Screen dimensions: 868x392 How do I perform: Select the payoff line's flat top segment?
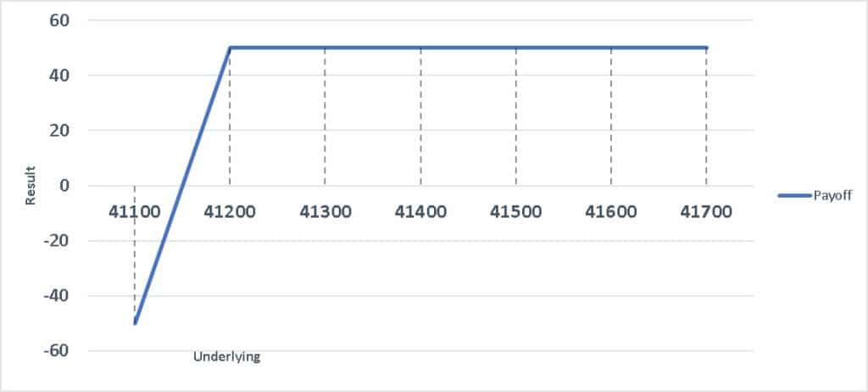(468, 48)
